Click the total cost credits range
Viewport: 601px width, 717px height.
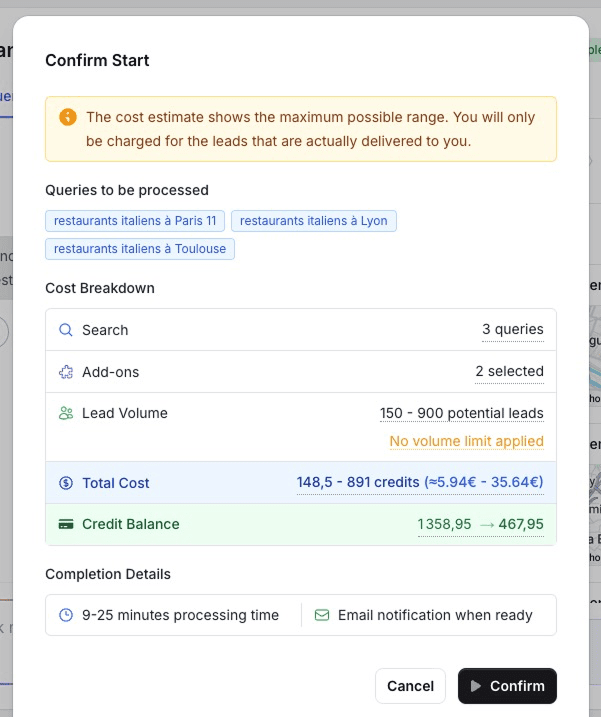click(357, 483)
